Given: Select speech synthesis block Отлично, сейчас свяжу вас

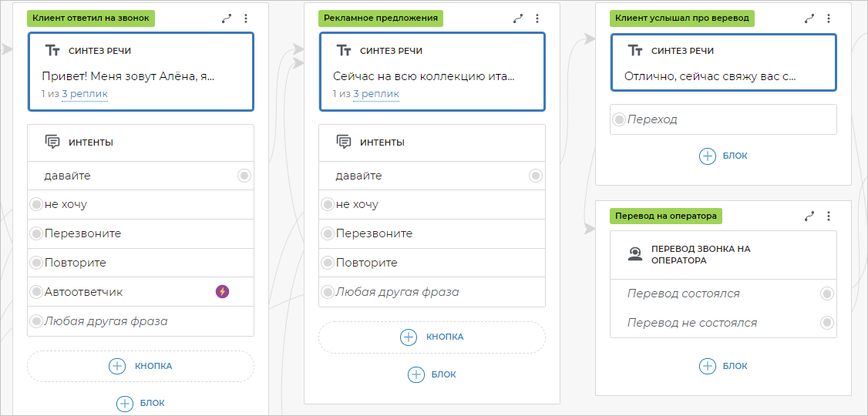Looking at the screenshot, I should click(x=723, y=63).
